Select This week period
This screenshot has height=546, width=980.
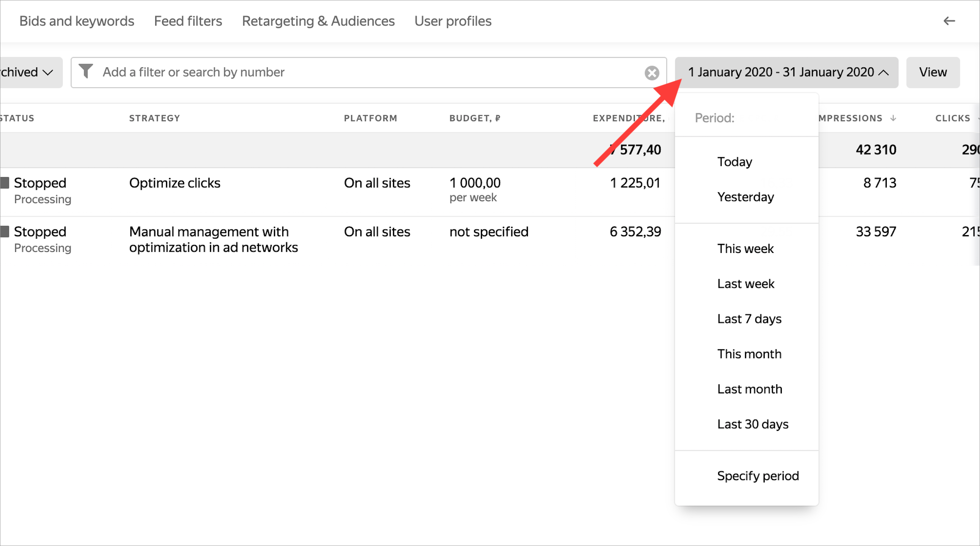747,248
